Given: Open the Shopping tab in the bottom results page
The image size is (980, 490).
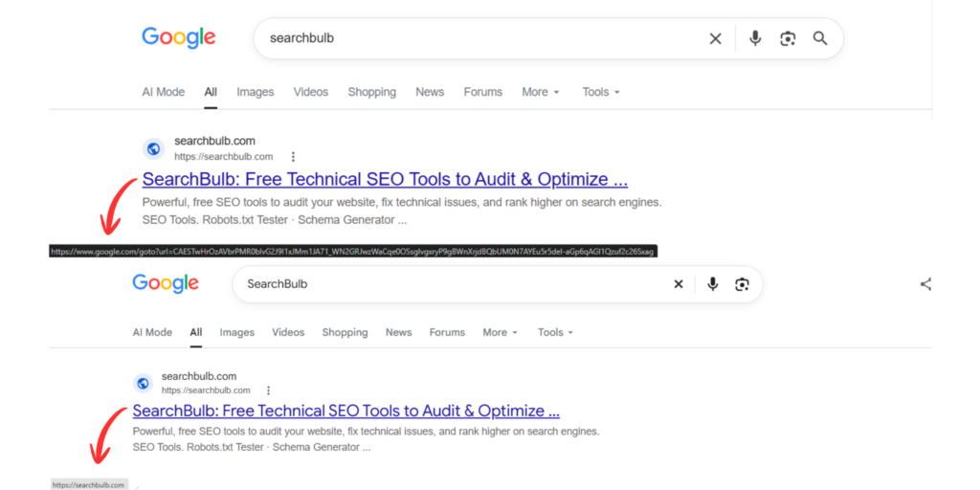Looking at the screenshot, I should (345, 332).
